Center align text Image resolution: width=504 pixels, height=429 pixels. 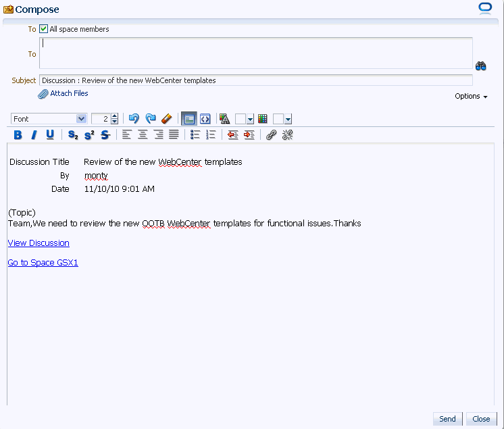coord(143,134)
